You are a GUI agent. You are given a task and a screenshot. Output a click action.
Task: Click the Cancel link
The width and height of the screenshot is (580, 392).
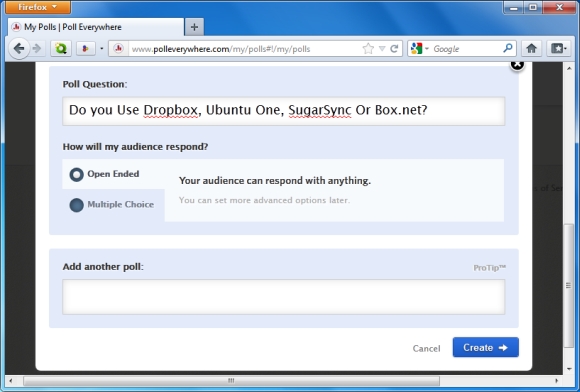tap(426, 348)
